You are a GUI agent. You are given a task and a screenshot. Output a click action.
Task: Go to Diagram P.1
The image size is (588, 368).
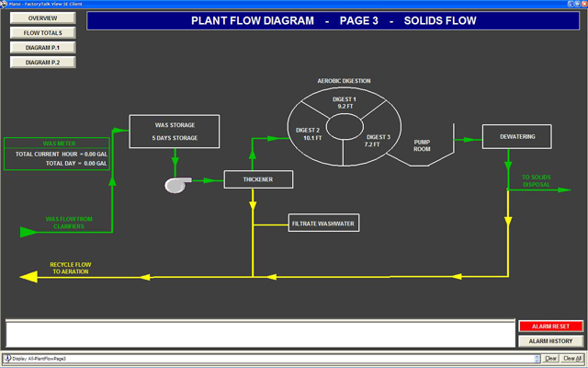[41, 48]
